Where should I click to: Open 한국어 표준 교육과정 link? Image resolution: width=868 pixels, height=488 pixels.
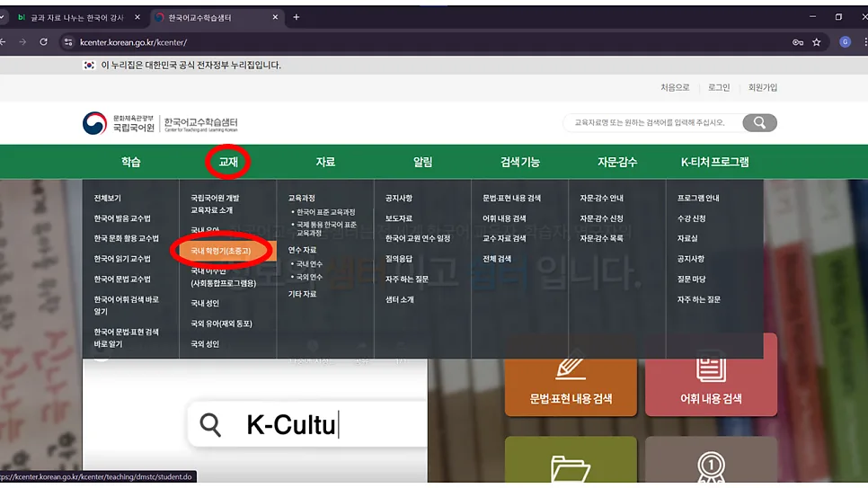325,212
